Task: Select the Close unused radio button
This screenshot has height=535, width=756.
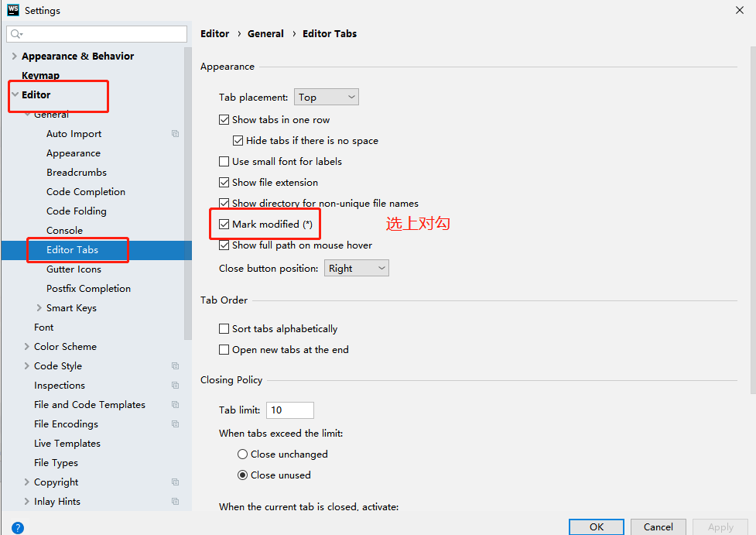Action: point(242,475)
